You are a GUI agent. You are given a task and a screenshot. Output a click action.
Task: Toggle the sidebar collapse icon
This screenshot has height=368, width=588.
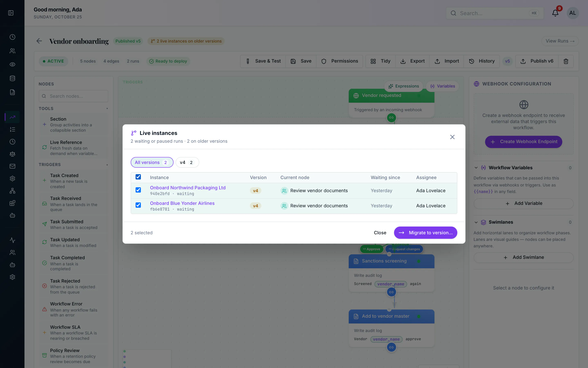pos(11,13)
